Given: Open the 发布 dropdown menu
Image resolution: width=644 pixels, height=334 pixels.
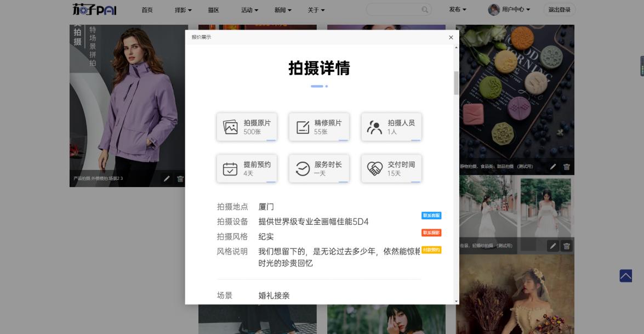Looking at the screenshot, I should click(x=458, y=10).
